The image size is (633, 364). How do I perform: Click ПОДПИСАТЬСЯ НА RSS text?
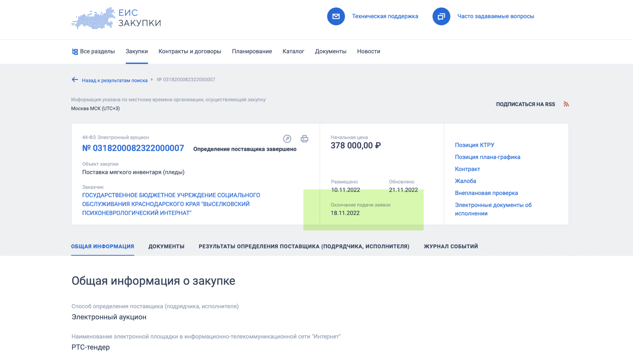(x=525, y=104)
